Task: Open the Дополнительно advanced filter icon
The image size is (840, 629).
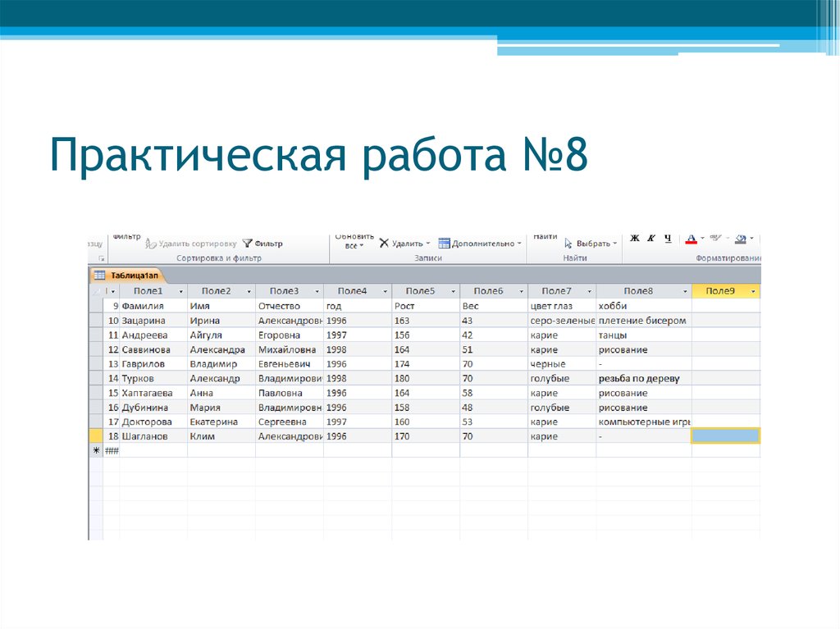Action: pyautogui.click(x=445, y=241)
